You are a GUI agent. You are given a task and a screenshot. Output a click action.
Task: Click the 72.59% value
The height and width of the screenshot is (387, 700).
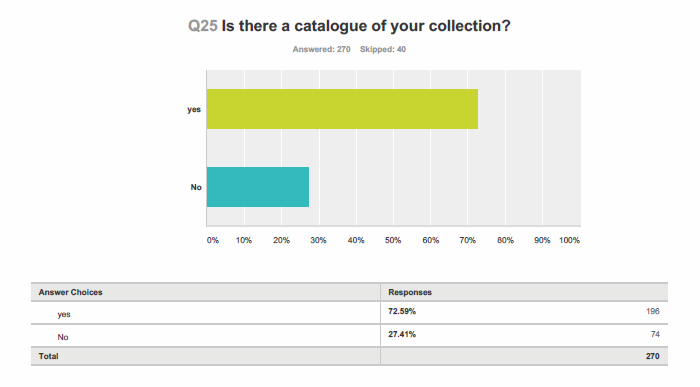coord(402,311)
